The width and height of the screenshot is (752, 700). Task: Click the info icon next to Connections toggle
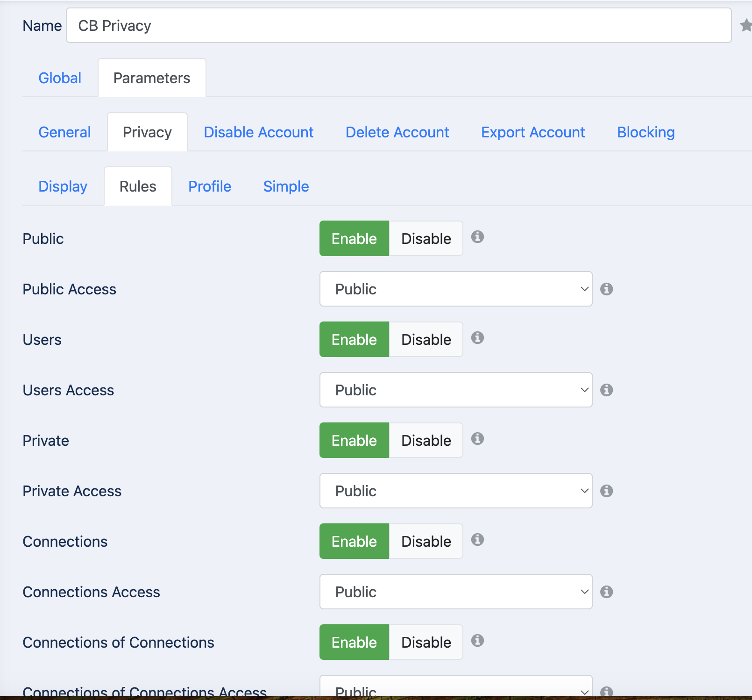click(x=477, y=540)
